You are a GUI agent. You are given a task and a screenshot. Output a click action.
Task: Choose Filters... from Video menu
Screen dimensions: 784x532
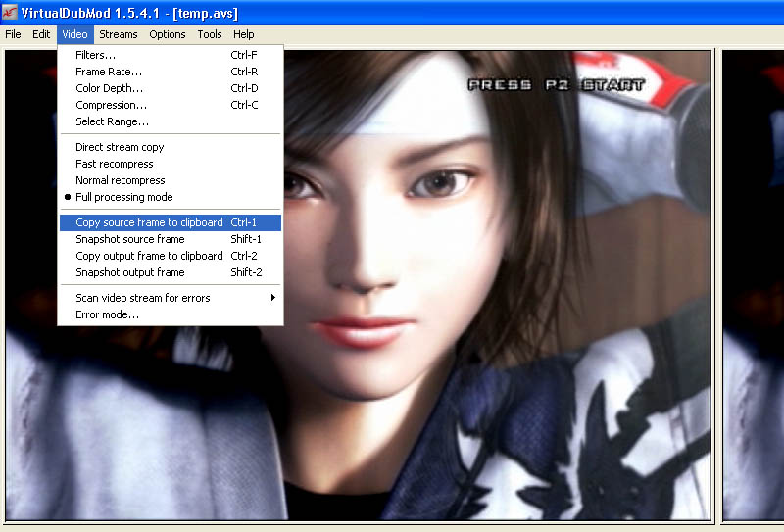[x=171, y=55]
